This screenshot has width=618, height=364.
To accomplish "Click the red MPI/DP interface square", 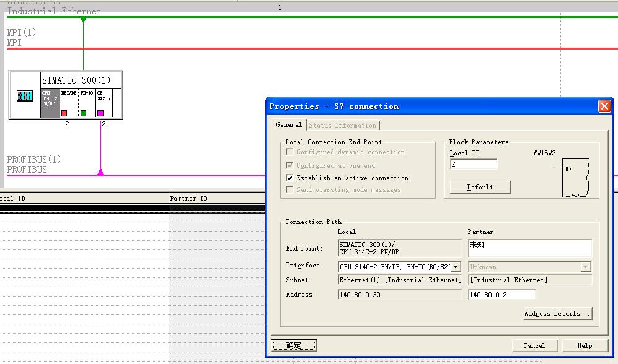I will pos(64,113).
